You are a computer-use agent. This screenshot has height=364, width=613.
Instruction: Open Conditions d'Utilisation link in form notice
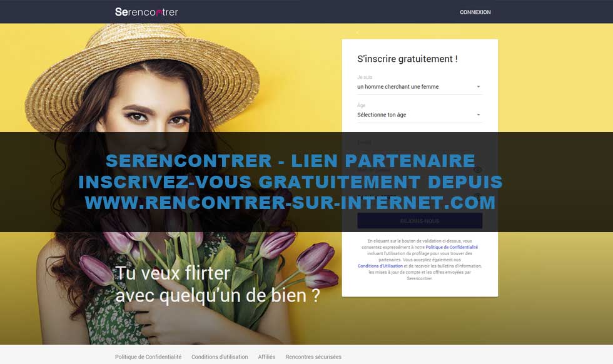pyautogui.click(x=380, y=266)
